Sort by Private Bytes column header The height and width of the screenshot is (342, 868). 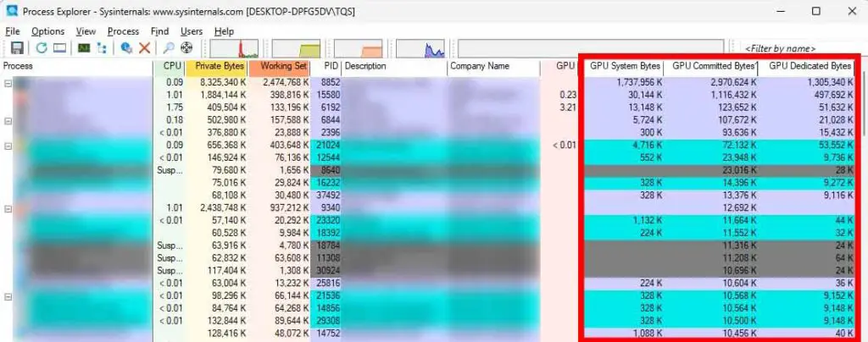click(x=216, y=66)
